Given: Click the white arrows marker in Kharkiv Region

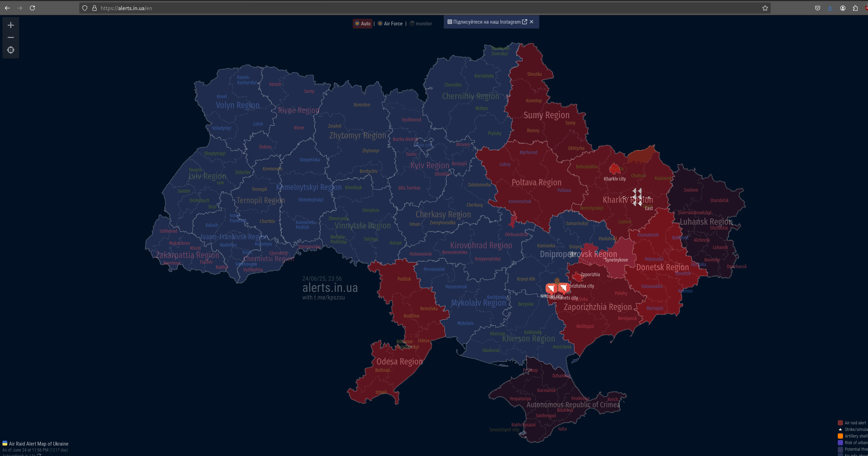Looking at the screenshot, I should click(637, 197).
